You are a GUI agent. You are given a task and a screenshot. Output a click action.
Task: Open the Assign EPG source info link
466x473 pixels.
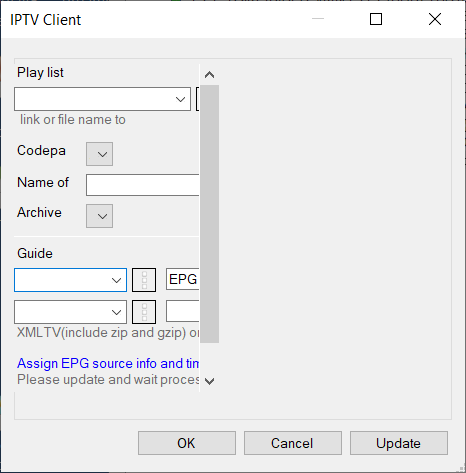click(108, 363)
